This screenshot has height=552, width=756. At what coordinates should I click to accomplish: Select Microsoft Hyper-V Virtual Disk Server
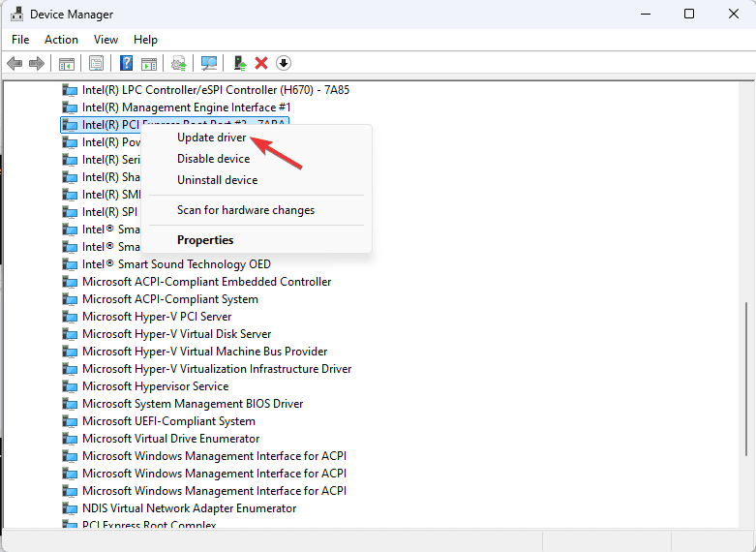176,334
